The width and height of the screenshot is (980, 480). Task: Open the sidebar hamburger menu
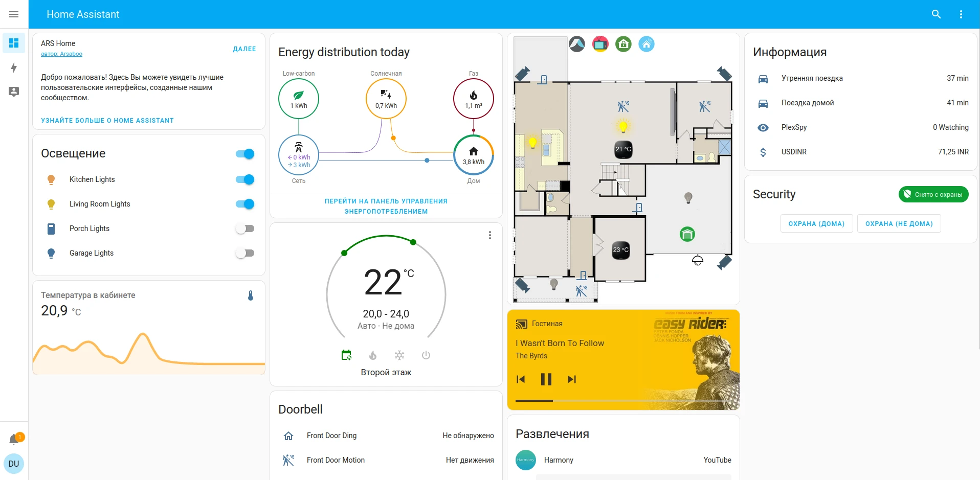tap(14, 14)
